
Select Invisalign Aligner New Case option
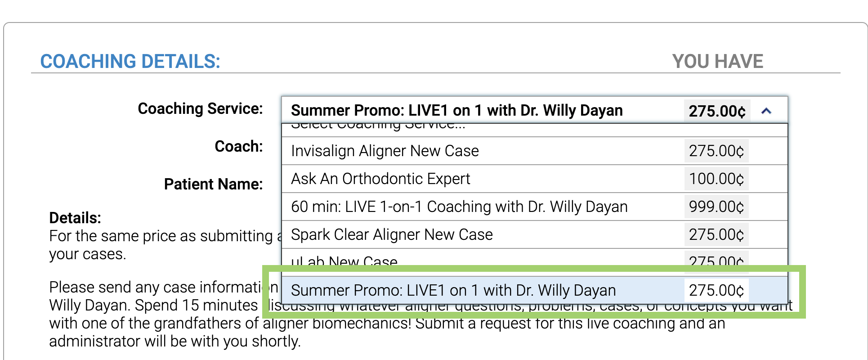pyautogui.click(x=385, y=151)
